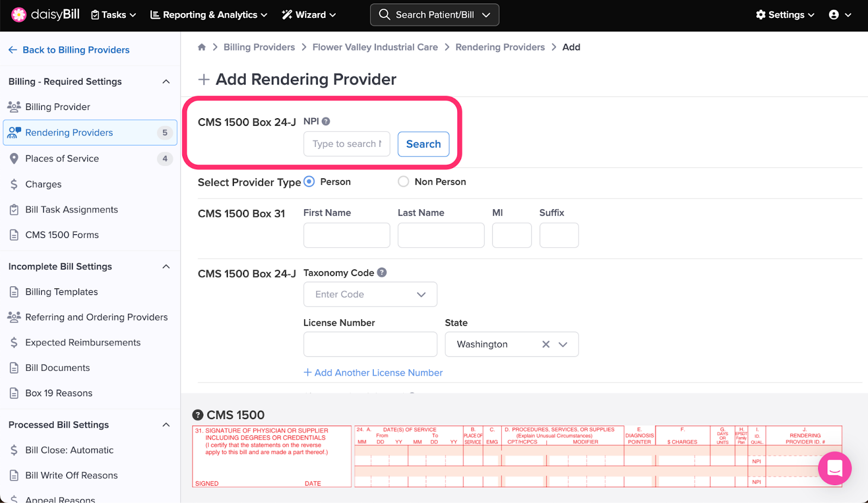Click the CMS 1500 help icon
This screenshot has width=868, height=503.
click(x=198, y=415)
